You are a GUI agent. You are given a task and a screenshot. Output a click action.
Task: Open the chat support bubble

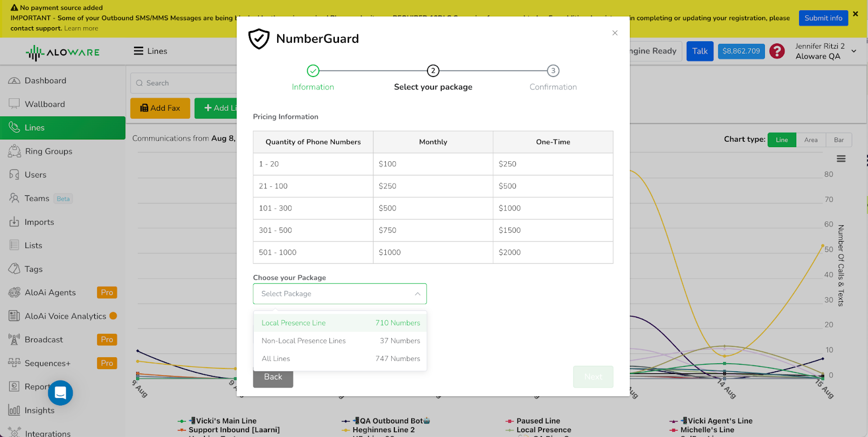click(60, 392)
